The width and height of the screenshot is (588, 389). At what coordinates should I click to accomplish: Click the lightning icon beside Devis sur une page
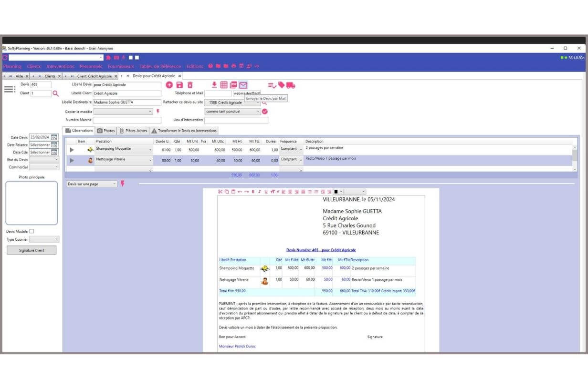click(122, 184)
